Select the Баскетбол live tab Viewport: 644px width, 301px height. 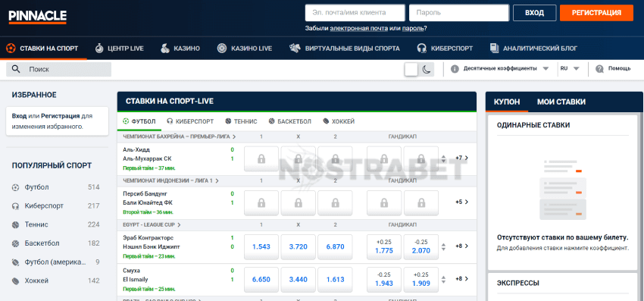290,121
